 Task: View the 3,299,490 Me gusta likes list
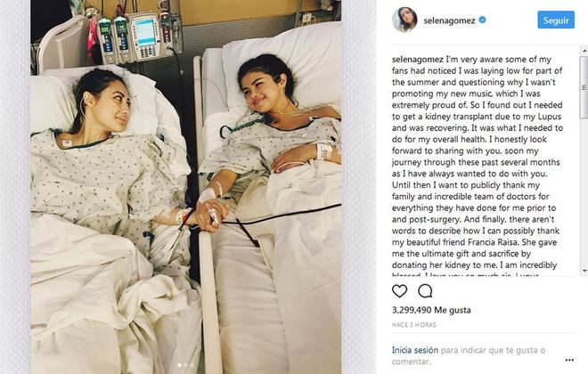(431, 310)
